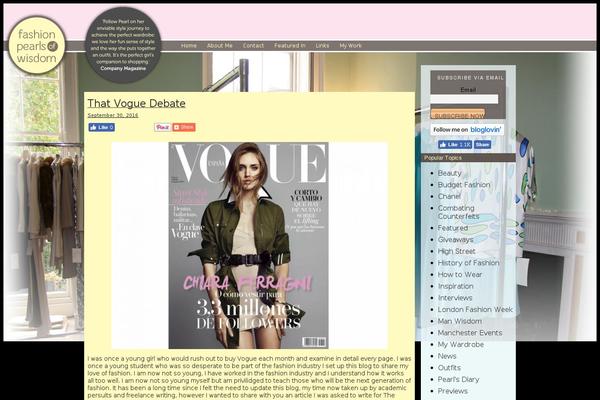This screenshot has width=600, height=400.
Task: Click the Subscribe Now button
Action: pos(458,114)
